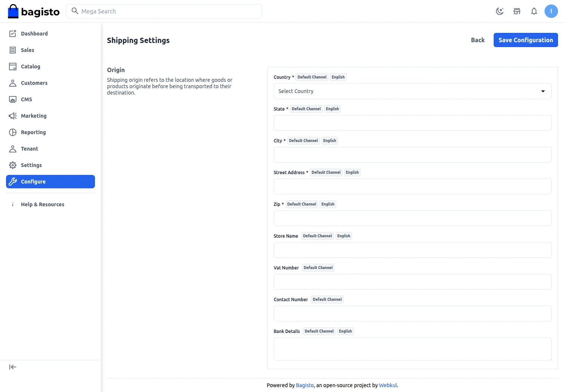
Task: Click the Reporting chart icon
Action: [13, 132]
